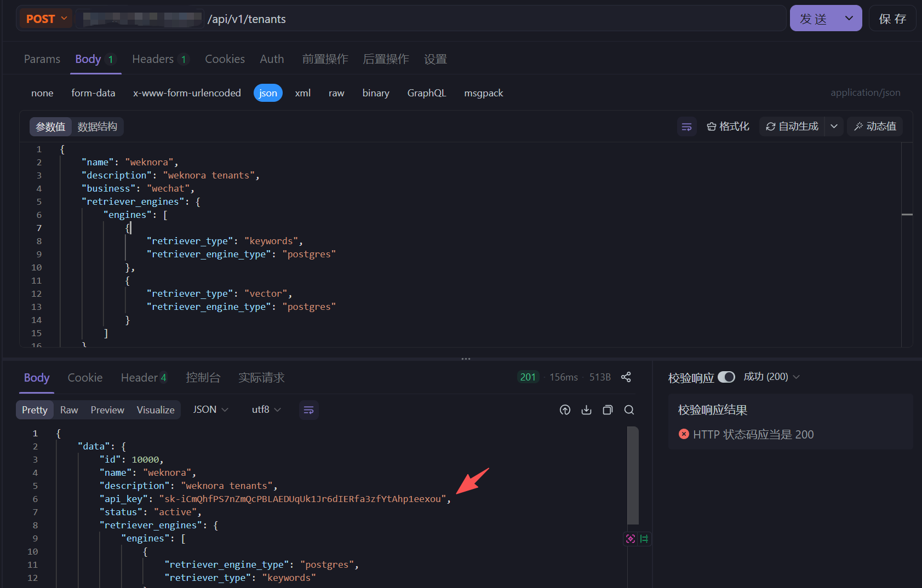The width and height of the screenshot is (922, 588).
Task: Open the 实际请求 response tab
Action: (261, 378)
